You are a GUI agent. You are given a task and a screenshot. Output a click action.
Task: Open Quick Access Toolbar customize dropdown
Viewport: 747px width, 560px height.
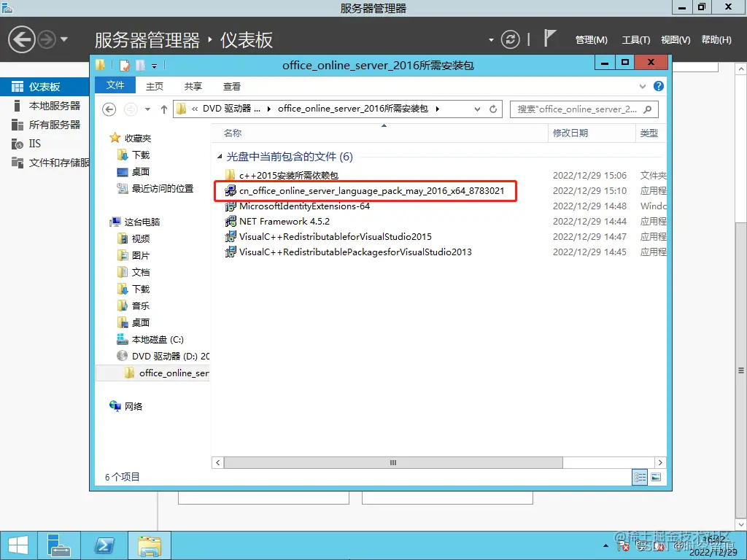[155, 66]
